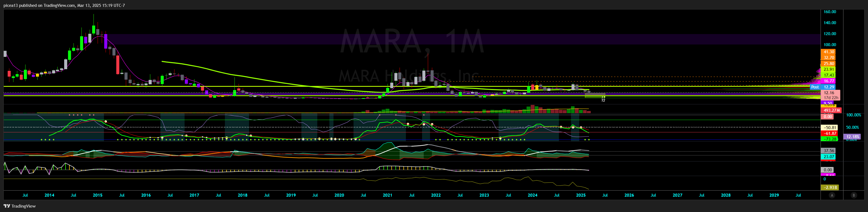
Task: Click the 140.00 price axis value
Action: tap(830, 23)
